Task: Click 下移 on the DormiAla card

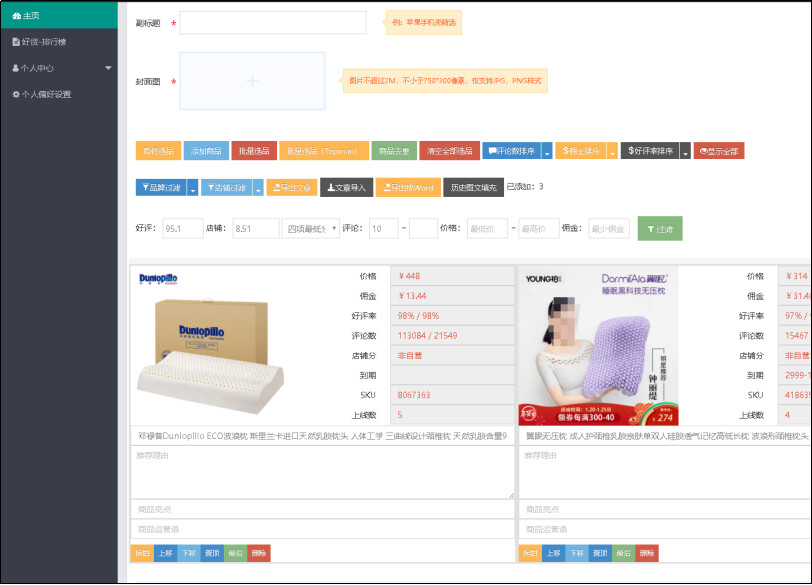Action: click(x=577, y=553)
